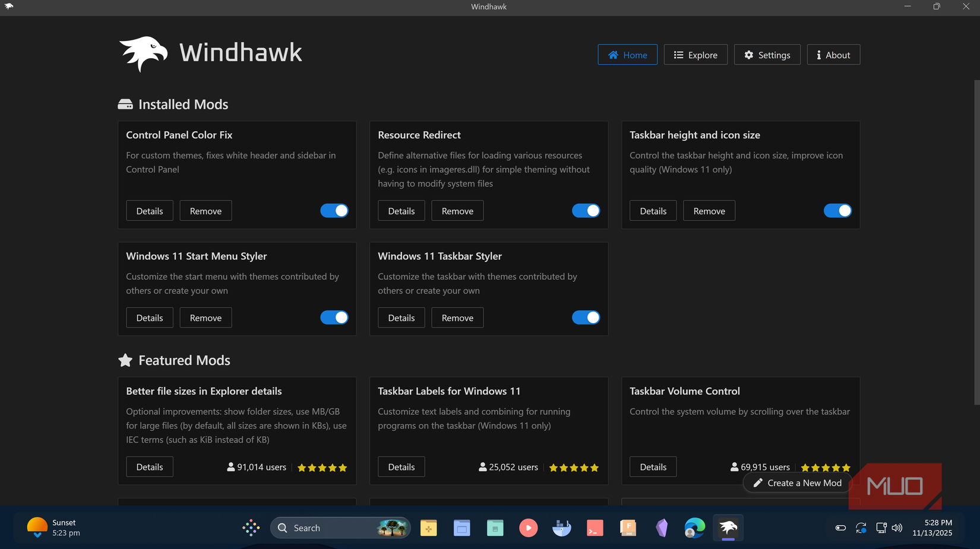Click the Windhawk icon in the taskbar
The width and height of the screenshot is (980, 549).
728,528
